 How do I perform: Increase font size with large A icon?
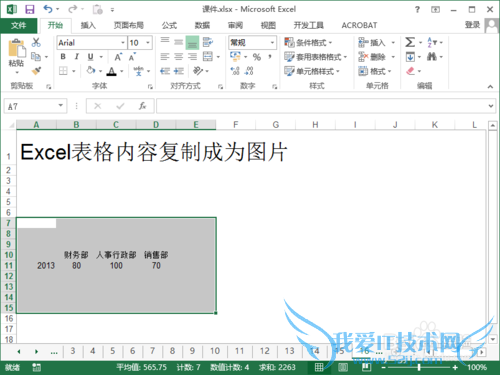(x=118, y=57)
